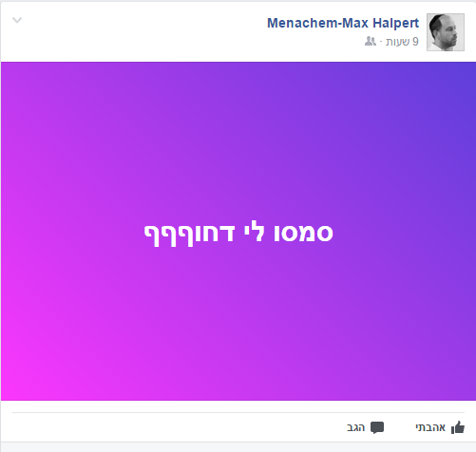476x452 pixels.
Task: Click the divider line above Like and Comment
Action: pos(238,412)
